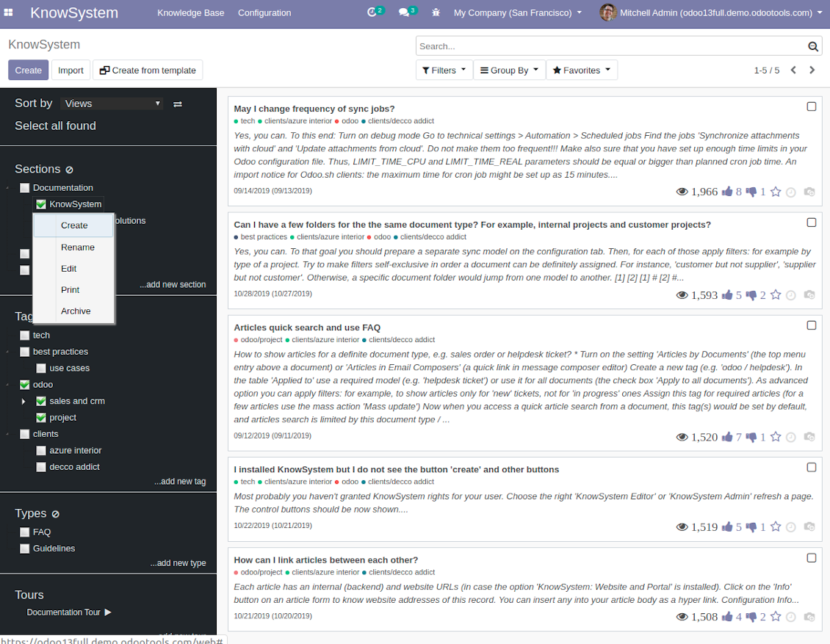Open the Knowledge Base menu
Screen dimensions: 830x644
click(x=190, y=12)
